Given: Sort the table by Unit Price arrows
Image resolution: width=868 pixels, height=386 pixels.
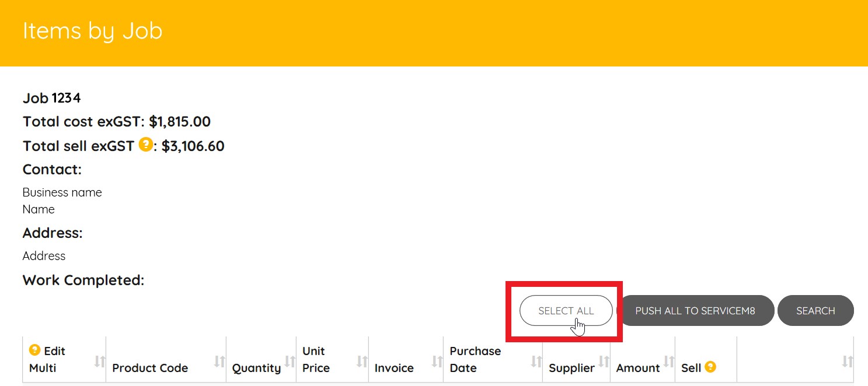Looking at the screenshot, I should 362,362.
